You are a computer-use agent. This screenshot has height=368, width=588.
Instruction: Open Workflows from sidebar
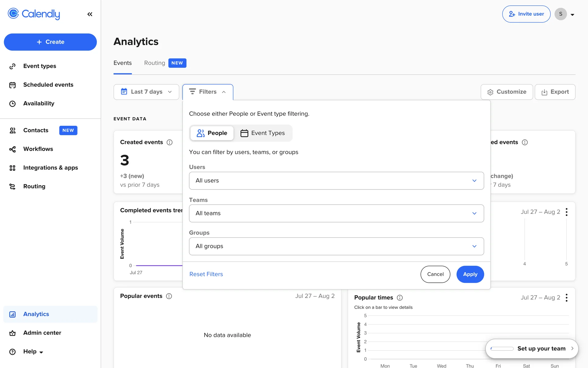38,149
